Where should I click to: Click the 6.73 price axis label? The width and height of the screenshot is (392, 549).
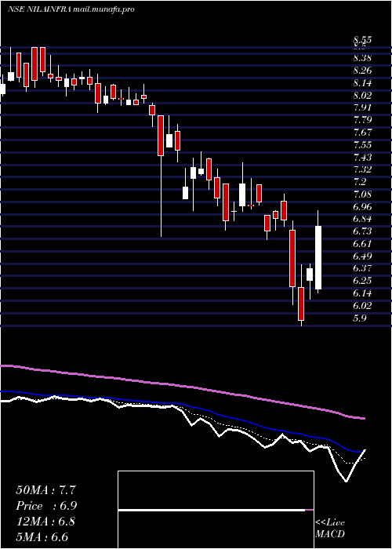(362, 231)
